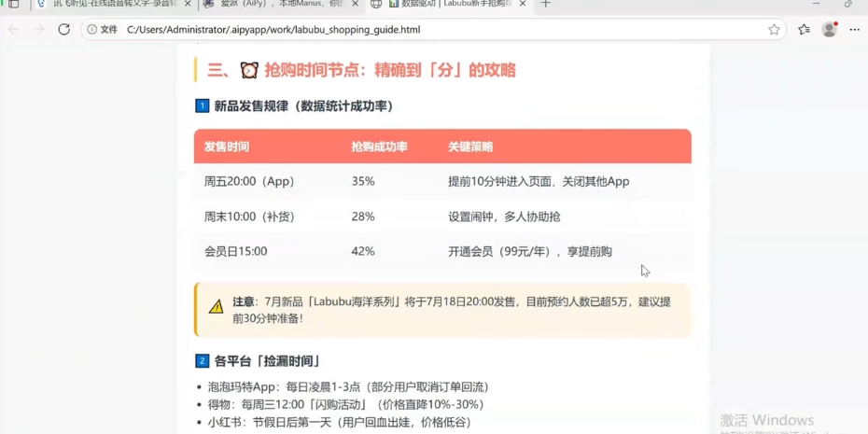The image size is (868, 434).
Task: Click cell 提前10分钟进入页面
Action: tap(539, 182)
